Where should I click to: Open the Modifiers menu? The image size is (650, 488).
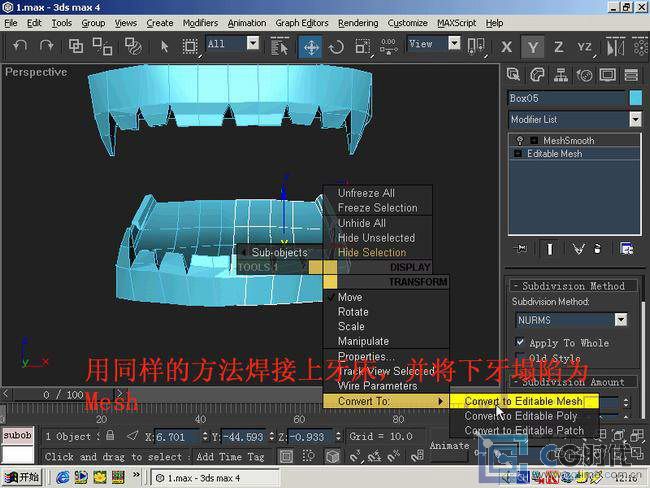(x=200, y=23)
